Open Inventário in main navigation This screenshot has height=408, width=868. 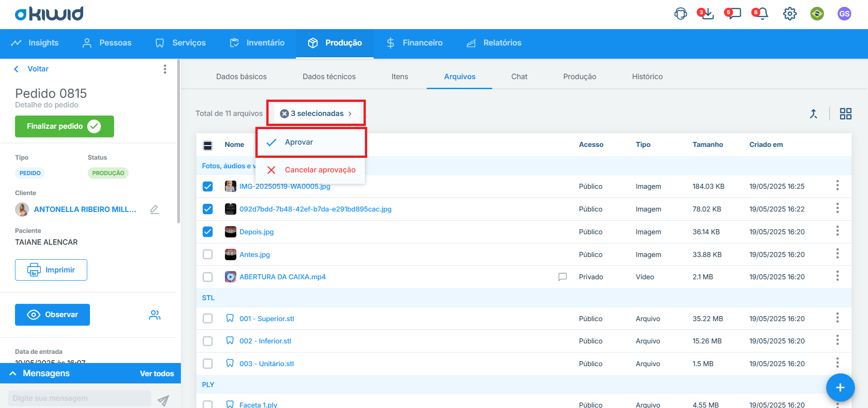[258, 43]
